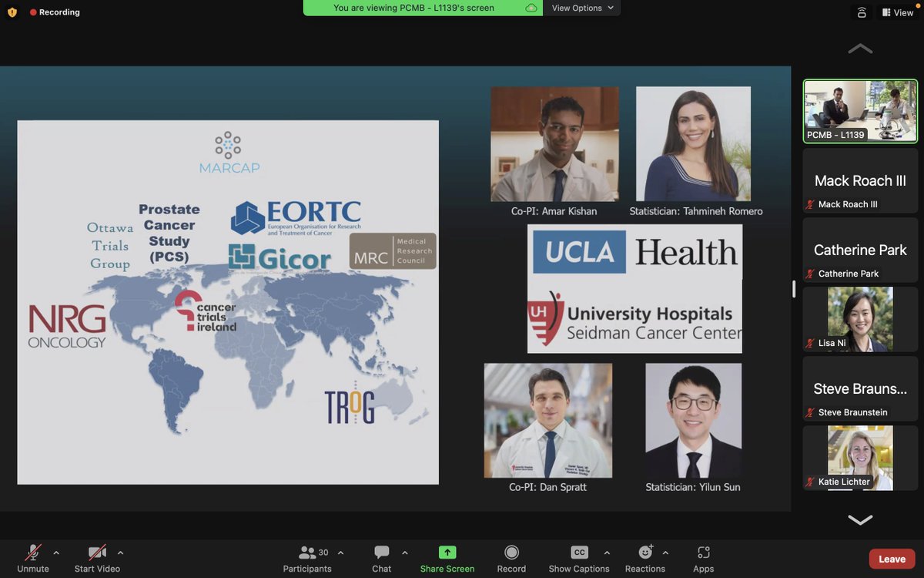
Task: Click Yilun Sun's photo on the slide
Action: click(693, 421)
